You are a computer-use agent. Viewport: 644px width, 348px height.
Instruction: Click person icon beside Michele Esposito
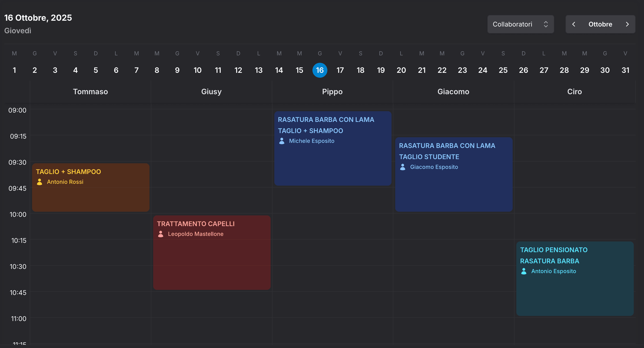click(x=282, y=141)
